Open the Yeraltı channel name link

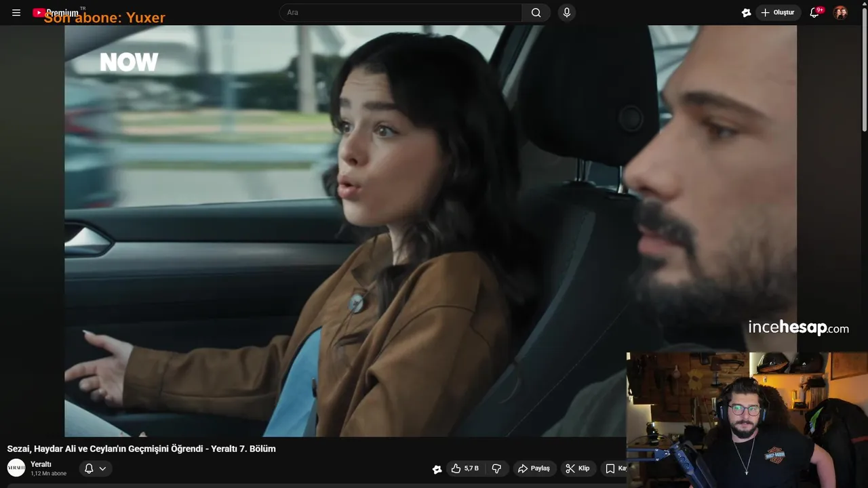pos(41,464)
